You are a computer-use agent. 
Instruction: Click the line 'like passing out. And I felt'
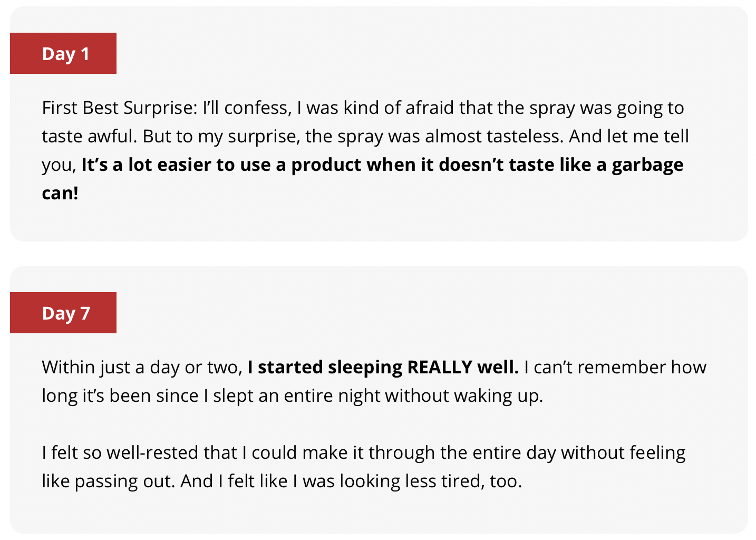tap(282, 481)
